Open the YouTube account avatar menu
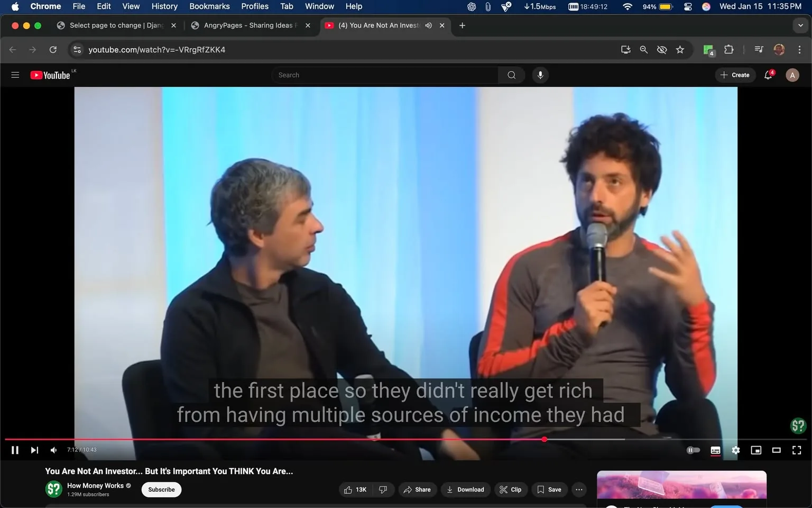Screen dimensions: 812x508 (x=792, y=75)
